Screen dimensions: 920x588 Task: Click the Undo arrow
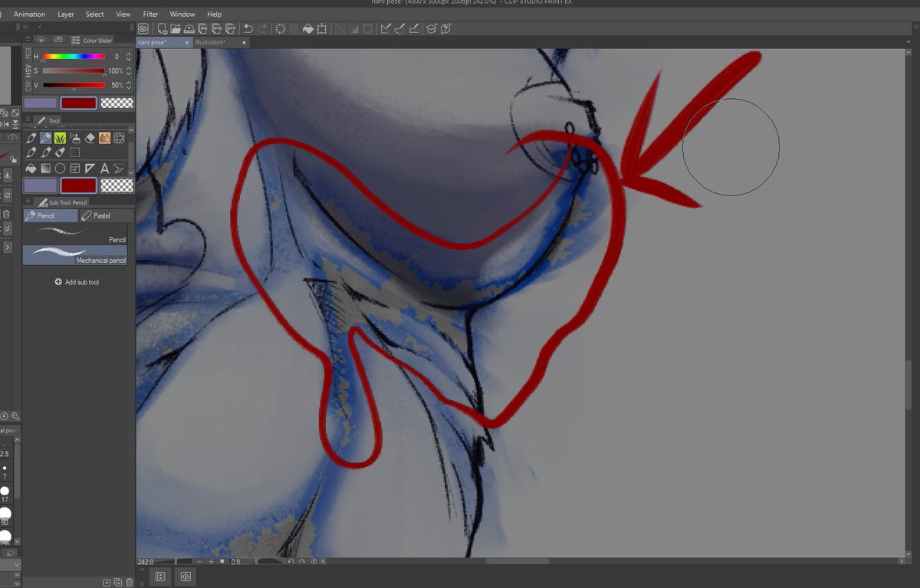click(248, 28)
